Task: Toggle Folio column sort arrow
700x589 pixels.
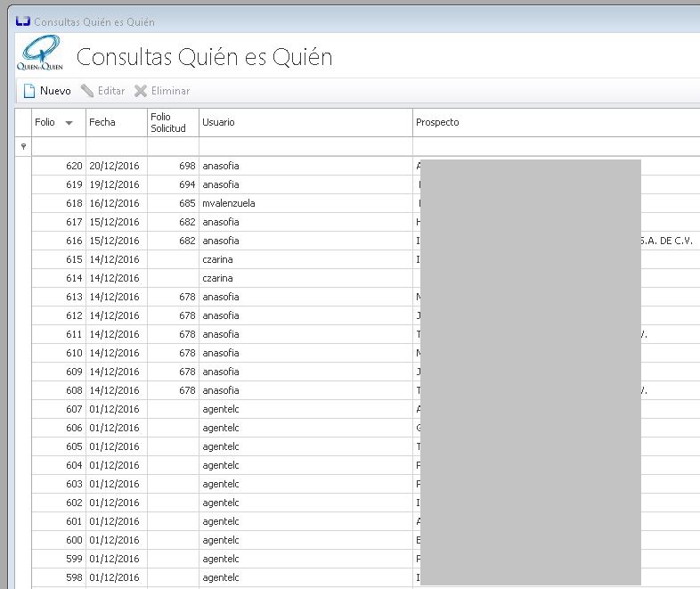Action: 69,123
